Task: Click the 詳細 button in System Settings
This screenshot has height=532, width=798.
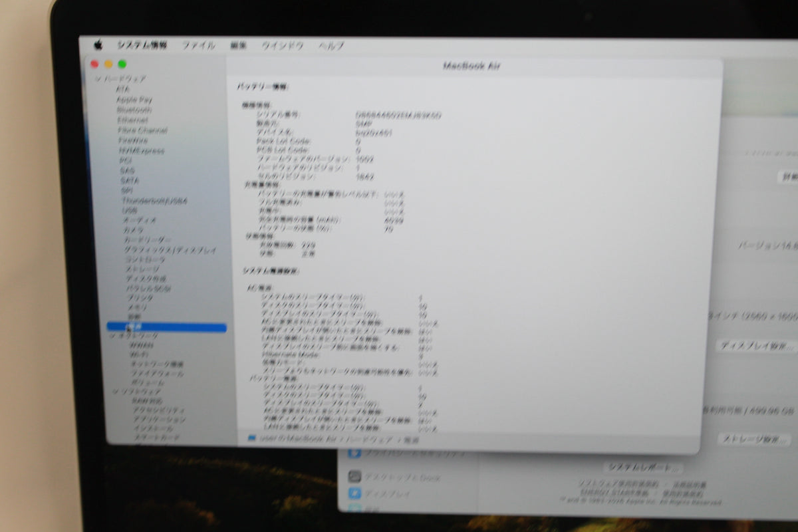Action: 787,177
